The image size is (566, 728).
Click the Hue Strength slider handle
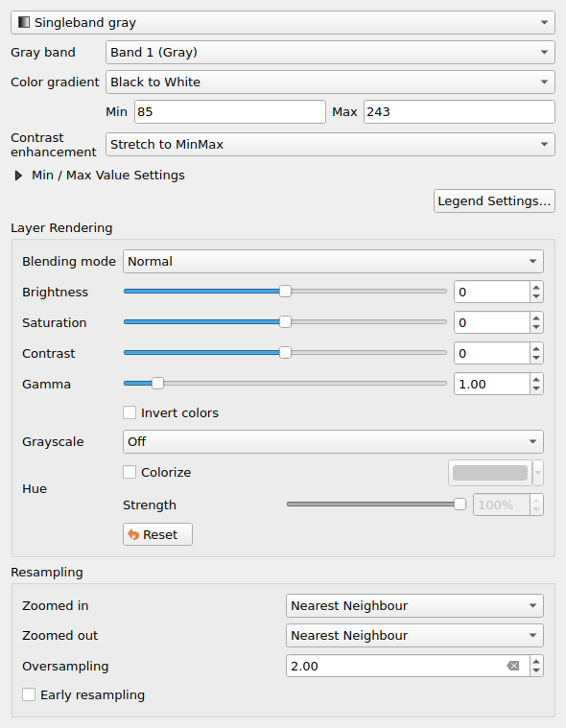[460, 505]
